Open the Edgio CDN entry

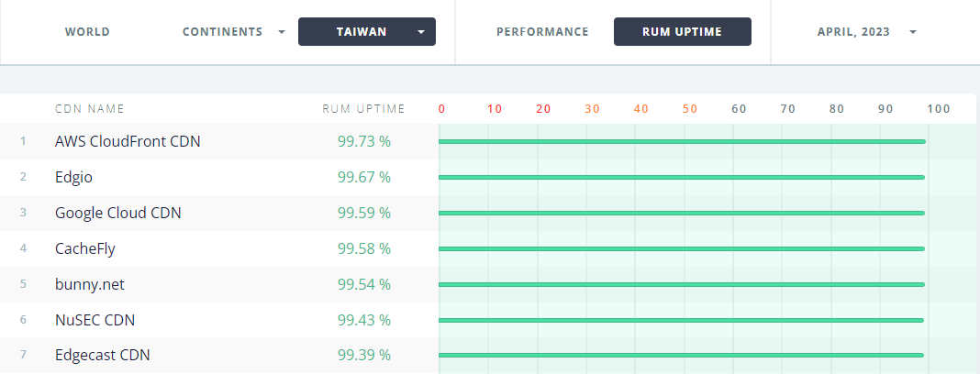point(73,177)
